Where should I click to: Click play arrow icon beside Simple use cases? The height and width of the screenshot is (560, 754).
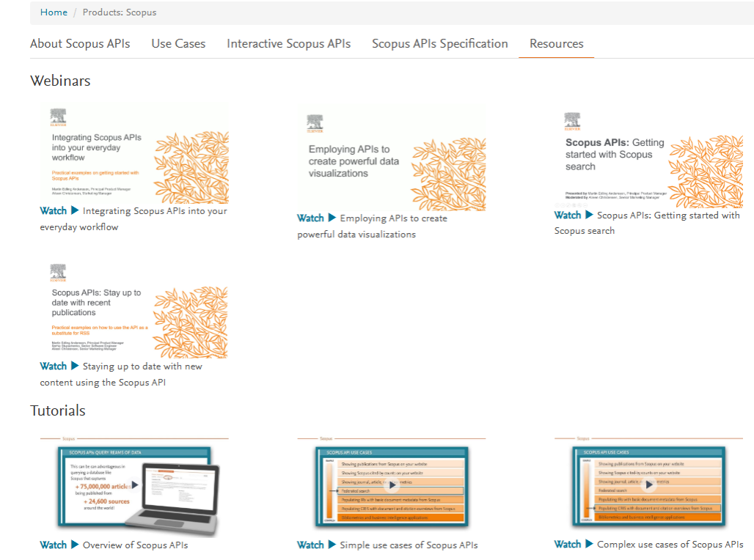tap(332, 545)
